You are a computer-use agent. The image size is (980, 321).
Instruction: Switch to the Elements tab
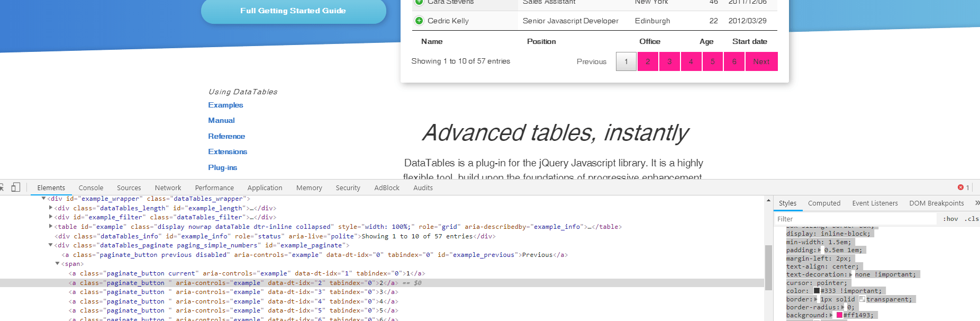coord(51,188)
